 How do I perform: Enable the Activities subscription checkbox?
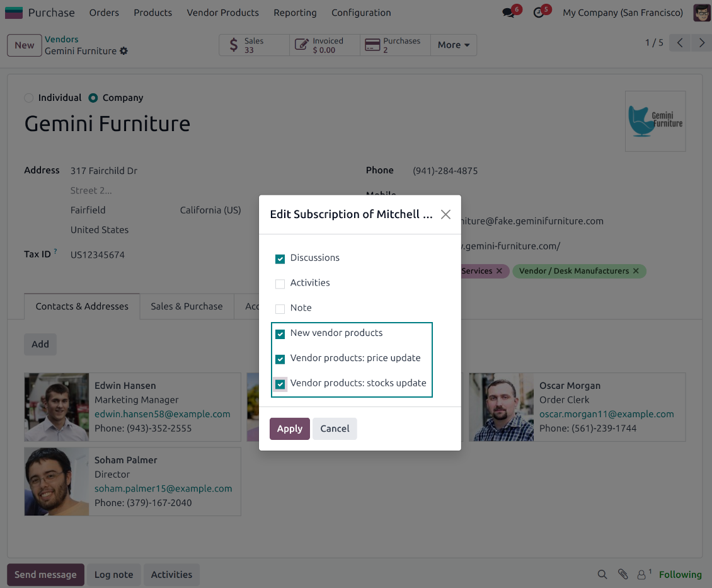pos(280,284)
